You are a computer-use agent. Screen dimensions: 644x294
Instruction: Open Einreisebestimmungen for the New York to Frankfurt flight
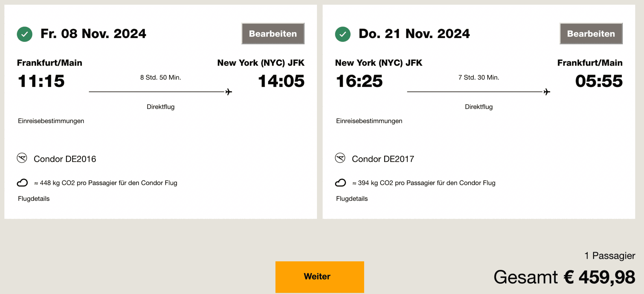[369, 121]
